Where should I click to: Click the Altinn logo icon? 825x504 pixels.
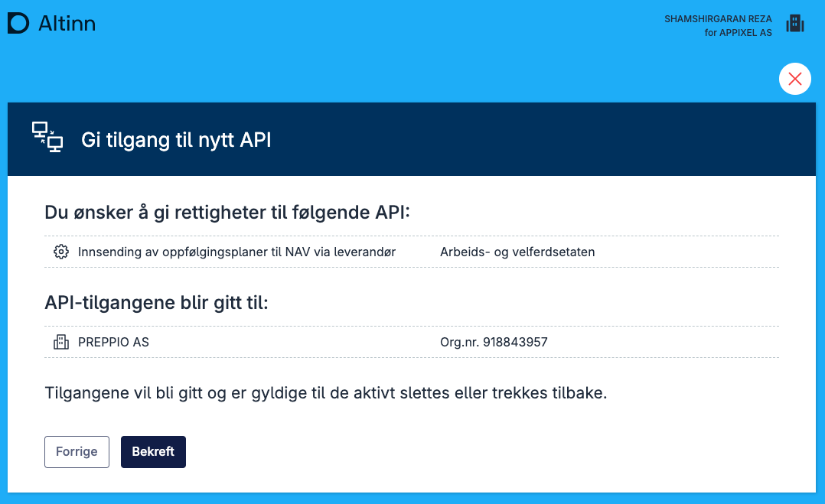coord(18,24)
